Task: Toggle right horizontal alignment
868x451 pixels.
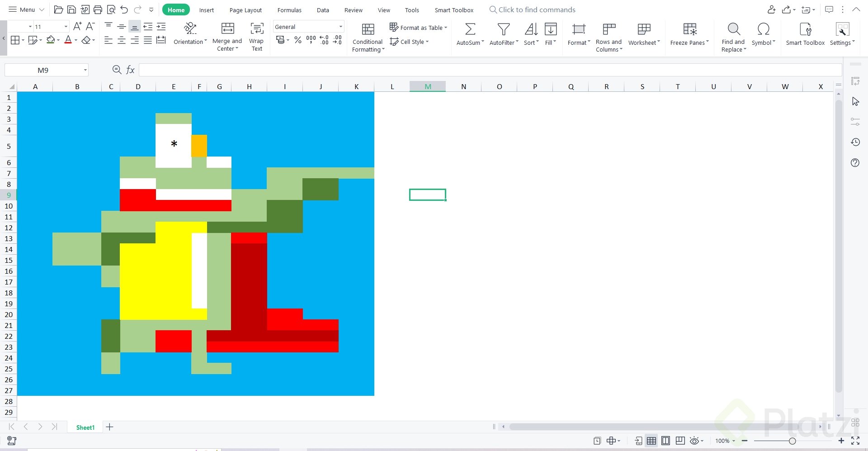Action: (135, 40)
